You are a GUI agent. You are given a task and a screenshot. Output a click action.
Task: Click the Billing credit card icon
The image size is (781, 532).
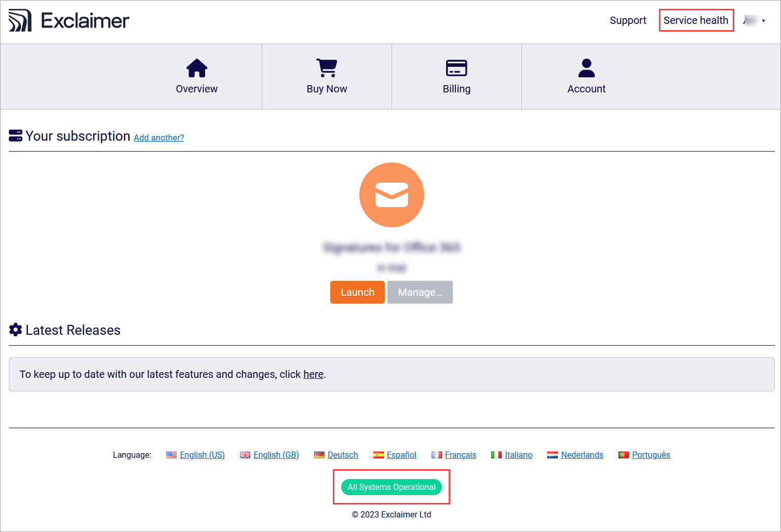click(x=456, y=67)
